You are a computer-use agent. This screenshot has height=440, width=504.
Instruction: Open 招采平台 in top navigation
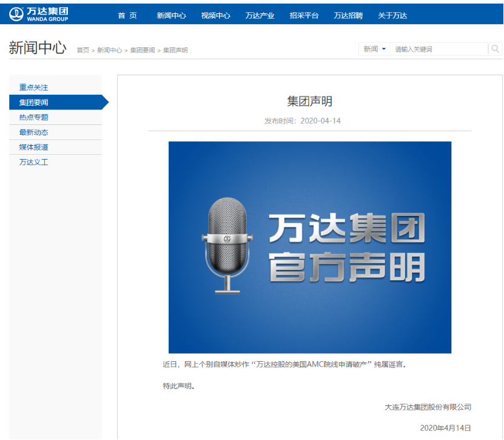click(x=304, y=15)
